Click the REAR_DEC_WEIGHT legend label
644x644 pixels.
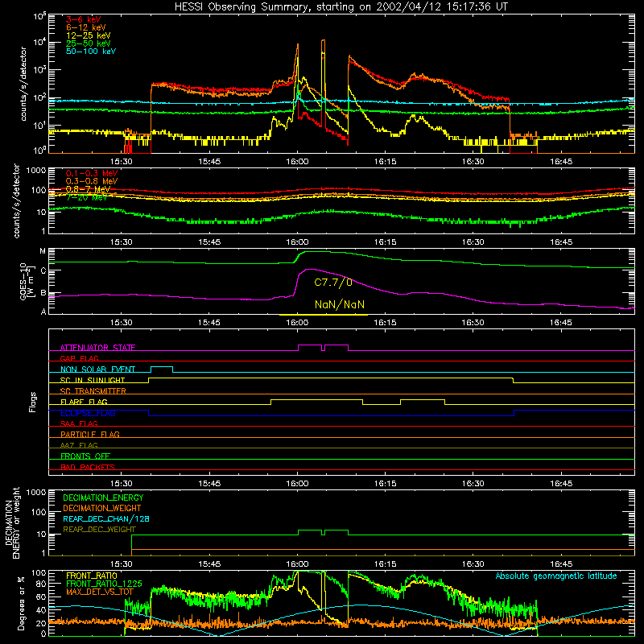pyautogui.click(x=99, y=530)
